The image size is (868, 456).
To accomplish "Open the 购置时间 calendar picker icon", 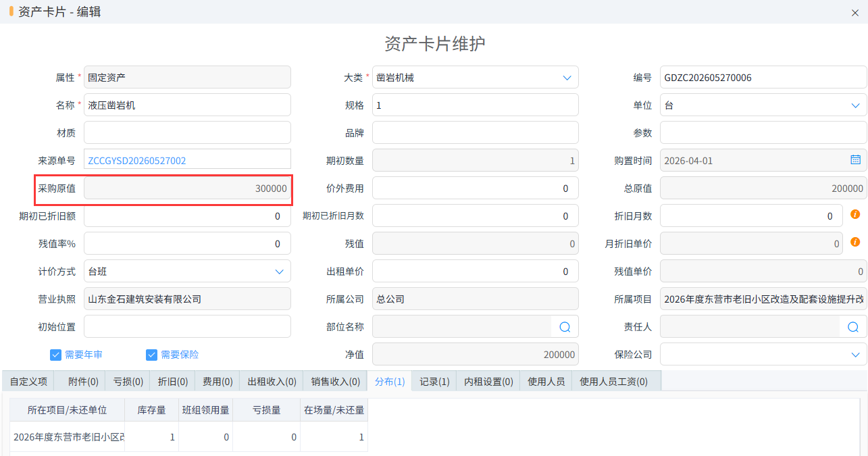I will point(855,160).
